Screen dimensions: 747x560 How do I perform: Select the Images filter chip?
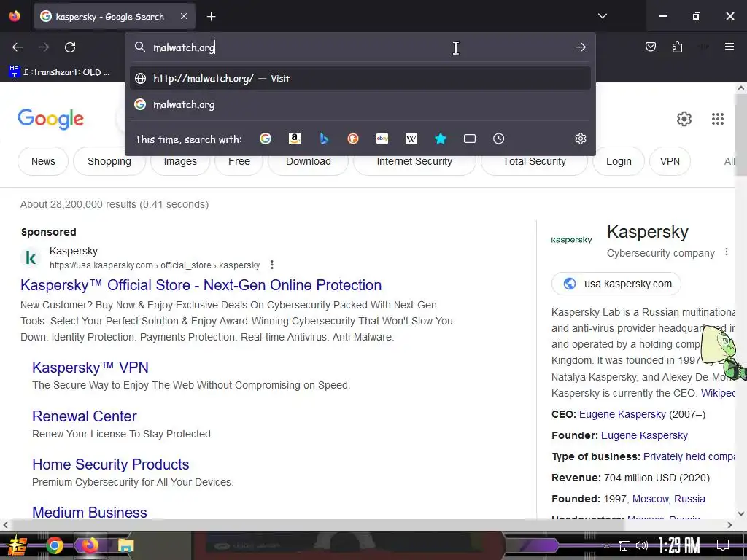point(180,161)
